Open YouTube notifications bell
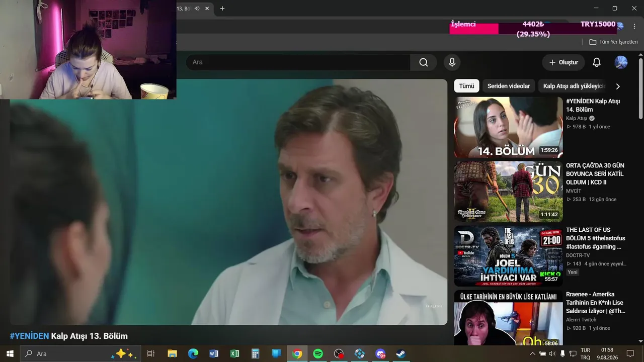Screen dimensions: 644x362 [x=596, y=62]
